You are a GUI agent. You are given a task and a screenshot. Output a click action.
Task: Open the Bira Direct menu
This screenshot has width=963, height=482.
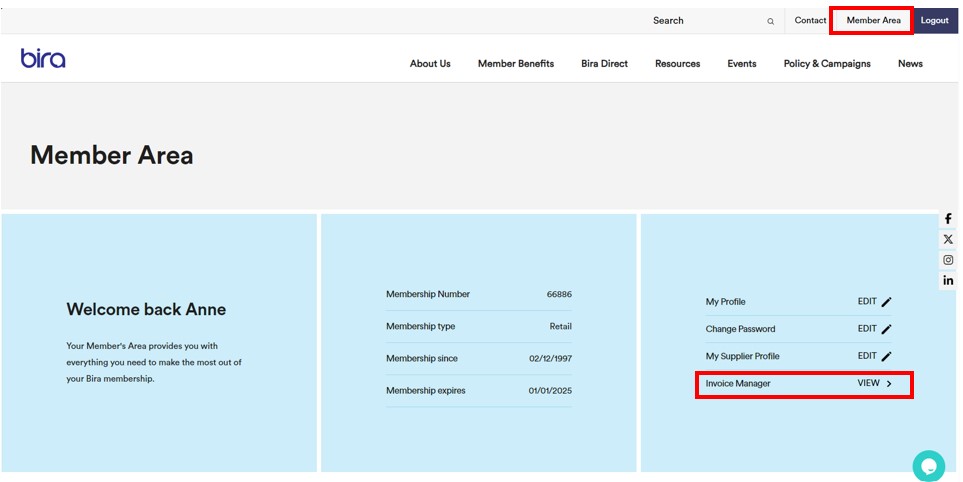tap(604, 64)
